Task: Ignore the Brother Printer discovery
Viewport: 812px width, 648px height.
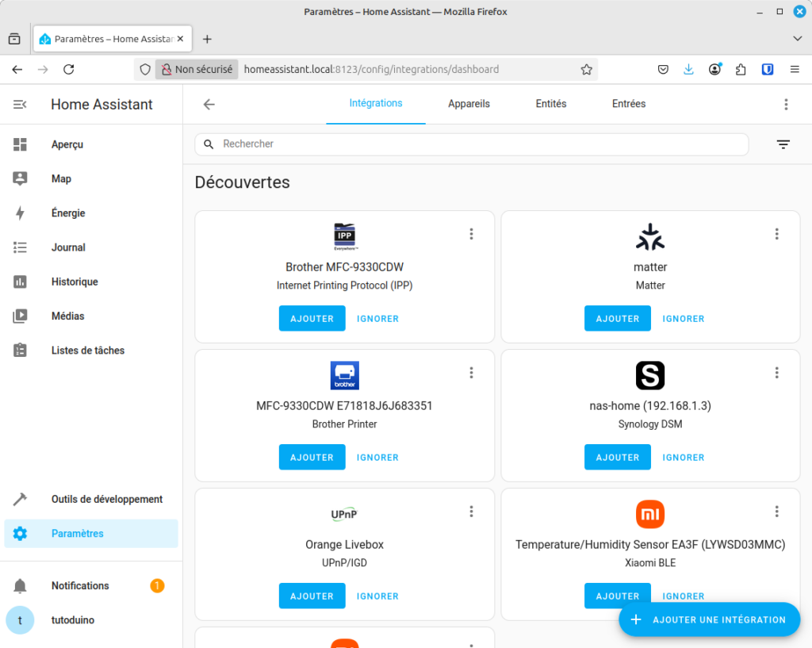Action: 377,458
